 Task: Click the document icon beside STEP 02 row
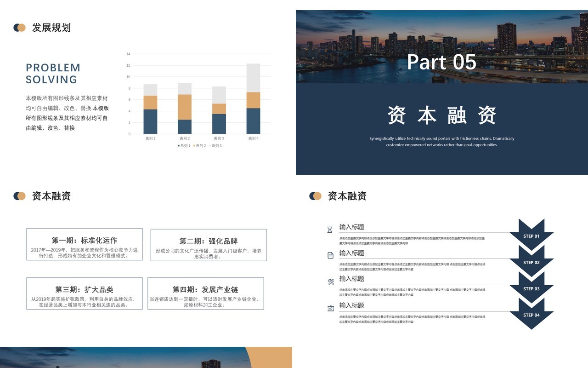coord(330,255)
